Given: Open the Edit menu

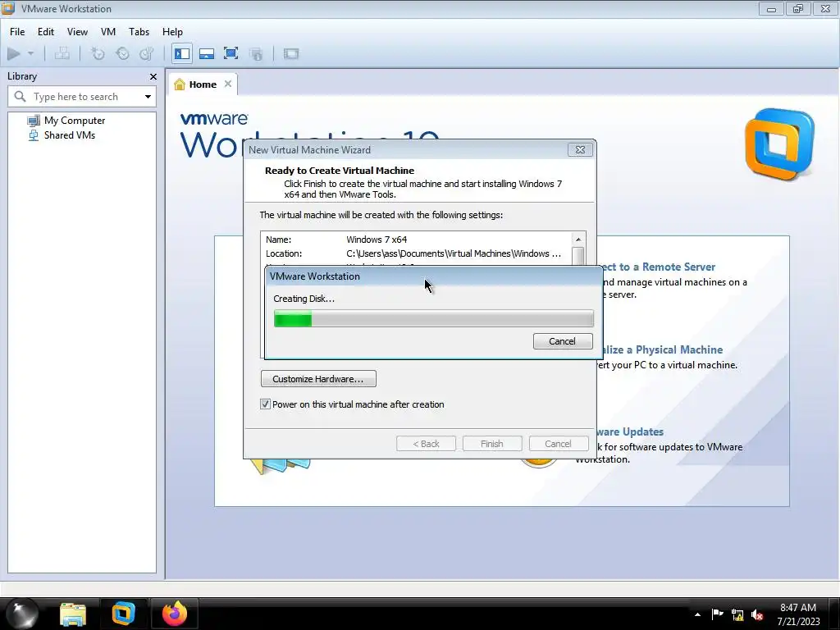Looking at the screenshot, I should pyautogui.click(x=46, y=32).
